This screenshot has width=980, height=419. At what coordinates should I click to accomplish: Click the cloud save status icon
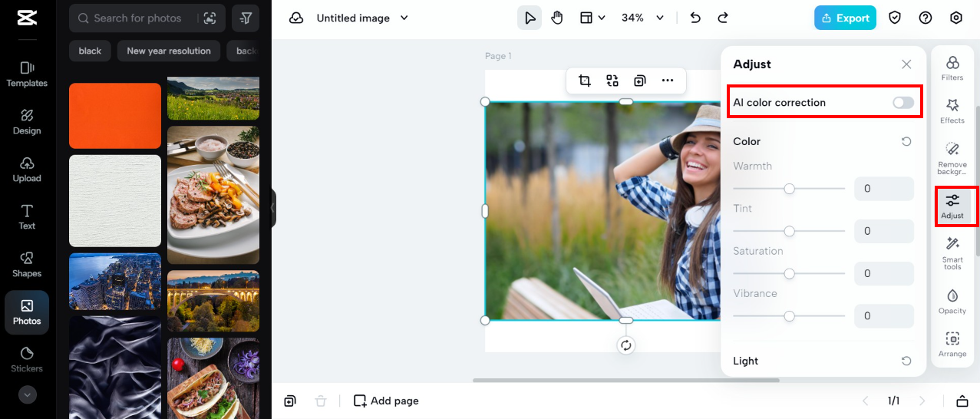pyautogui.click(x=296, y=18)
